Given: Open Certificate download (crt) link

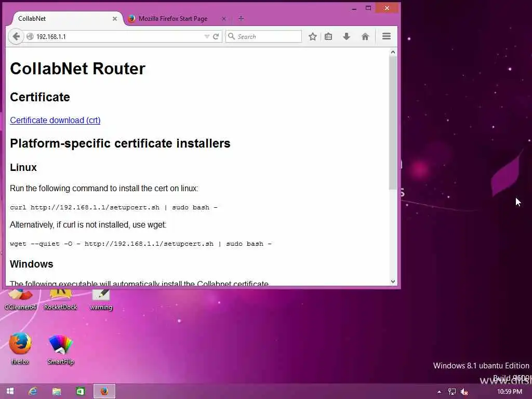Looking at the screenshot, I should pos(55,120).
